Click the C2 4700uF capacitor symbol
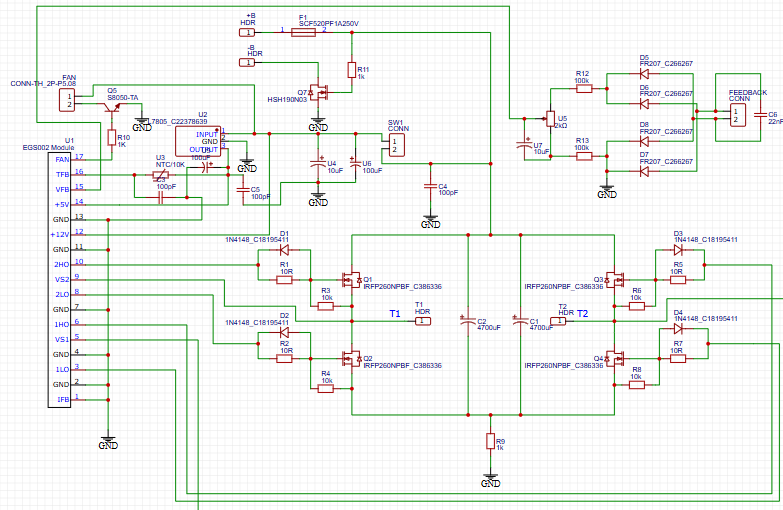The height and width of the screenshot is (510, 783). click(x=468, y=321)
